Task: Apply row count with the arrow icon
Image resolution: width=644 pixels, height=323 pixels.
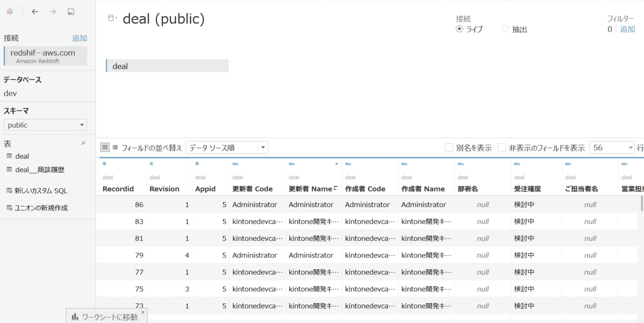Action: [631, 148]
